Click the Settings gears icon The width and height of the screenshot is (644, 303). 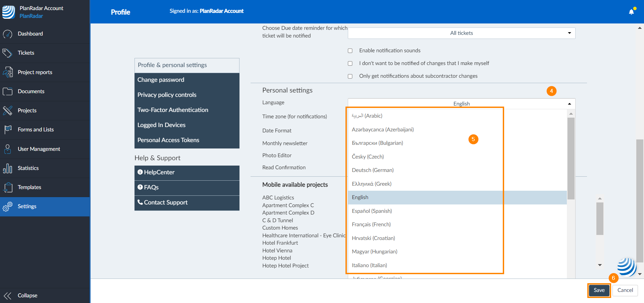pyautogui.click(x=7, y=206)
